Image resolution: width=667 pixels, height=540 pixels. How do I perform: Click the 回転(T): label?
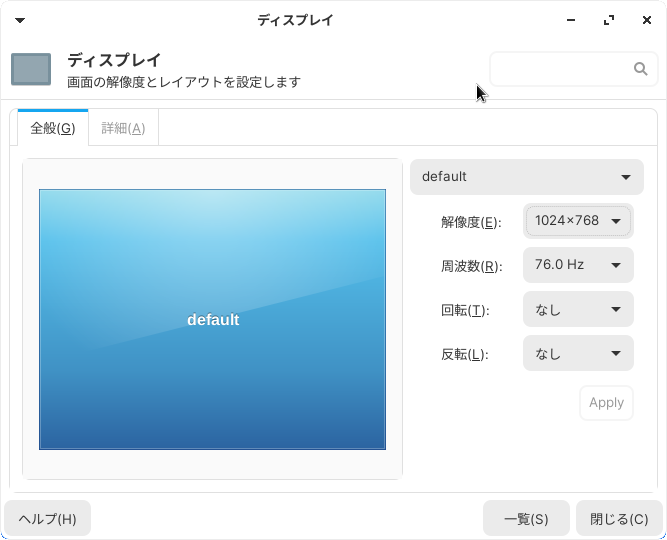coord(465,310)
